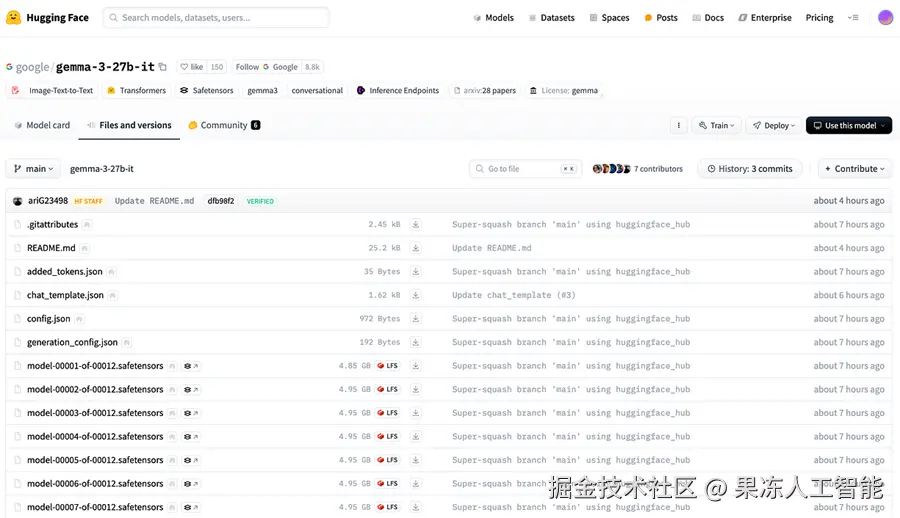Viewport: 900px width, 518px height.
Task: Open the Pricing page
Action: coord(819,18)
